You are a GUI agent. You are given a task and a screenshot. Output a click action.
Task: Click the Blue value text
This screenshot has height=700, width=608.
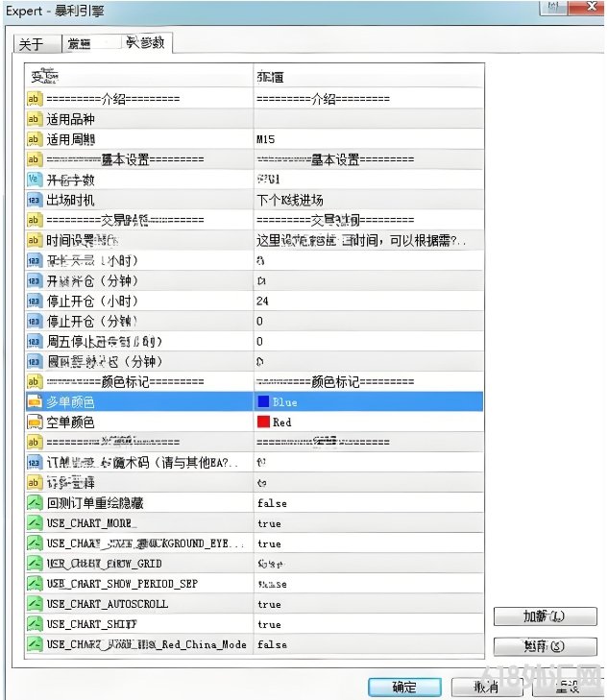click(285, 402)
